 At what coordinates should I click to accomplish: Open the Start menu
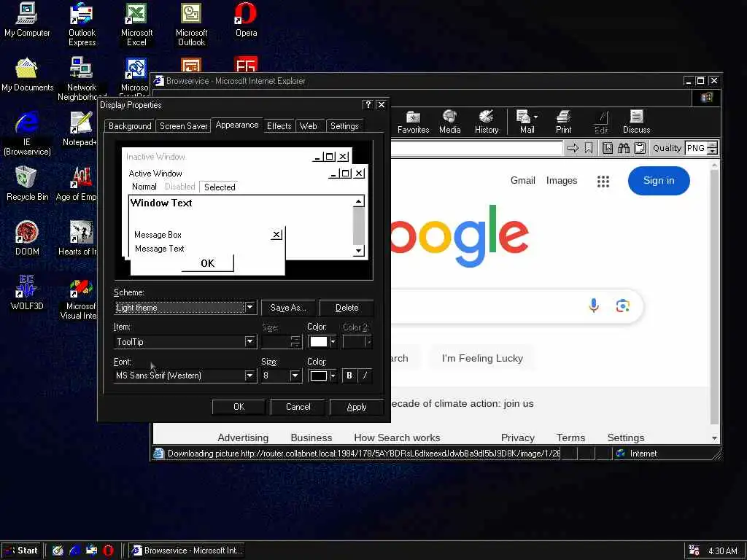(x=21, y=551)
